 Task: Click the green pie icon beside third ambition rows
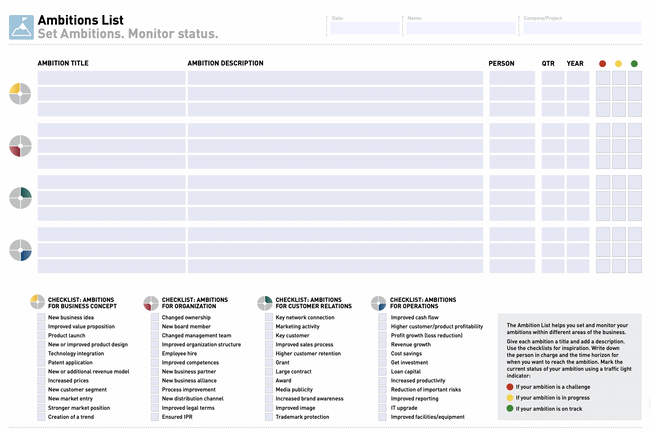pos(20,198)
